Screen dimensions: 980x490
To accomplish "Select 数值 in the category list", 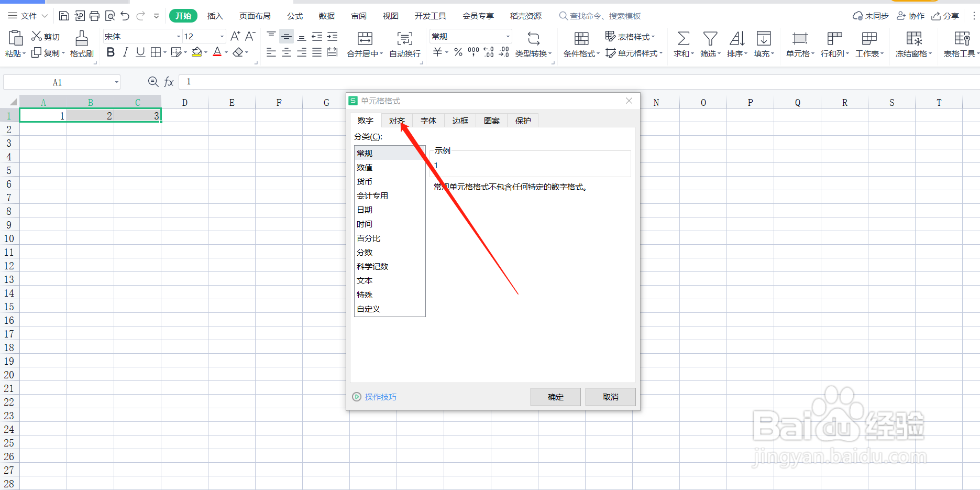I will pyautogui.click(x=365, y=167).
